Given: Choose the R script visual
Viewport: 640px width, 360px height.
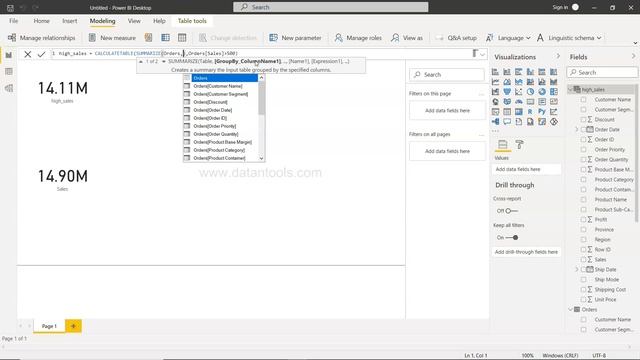Looking at the screenshot, I should click(530, 111).
